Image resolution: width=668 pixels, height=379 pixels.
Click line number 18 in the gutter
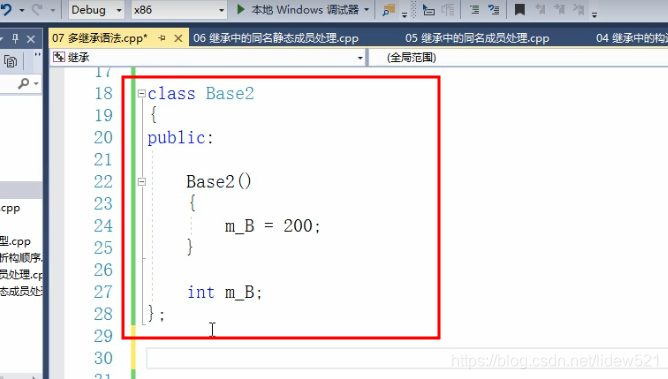104,93
